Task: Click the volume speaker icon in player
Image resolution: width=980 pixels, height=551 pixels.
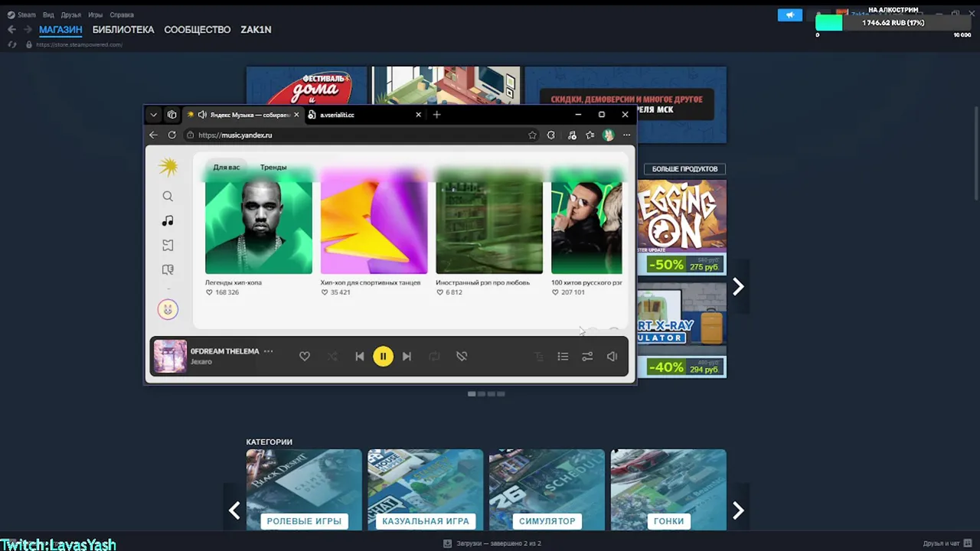Action: click(x=612, y=357)
